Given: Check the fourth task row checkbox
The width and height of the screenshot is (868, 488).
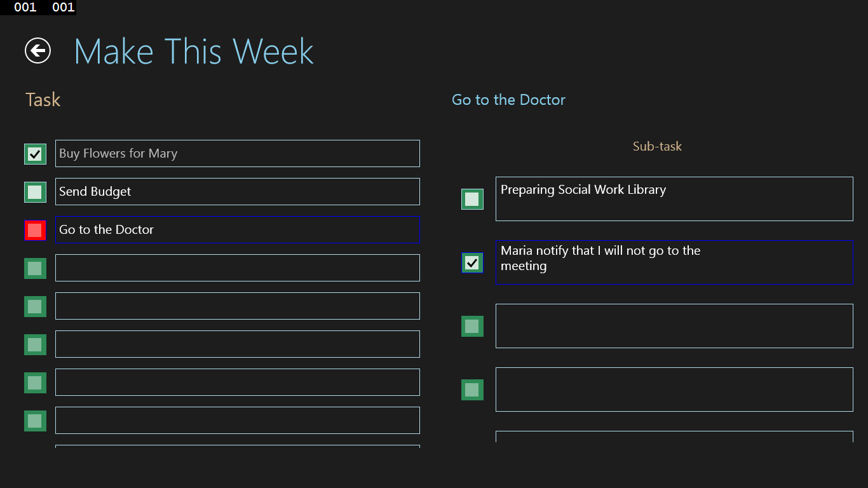Looking at the screenshot, I should (x=35, y=268).
